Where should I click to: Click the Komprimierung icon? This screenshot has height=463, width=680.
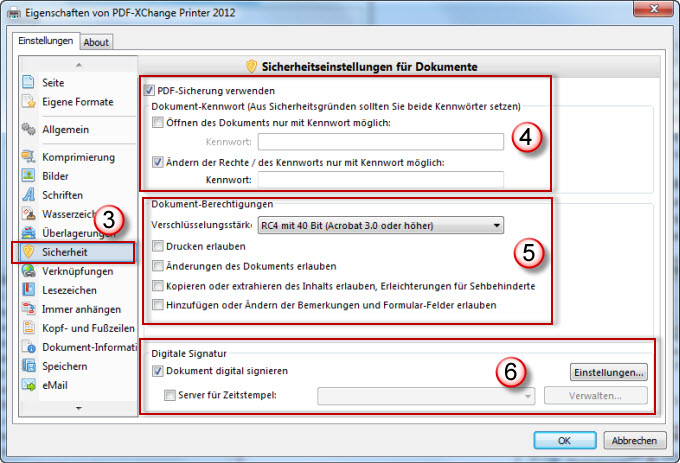[x=29, y=157]
